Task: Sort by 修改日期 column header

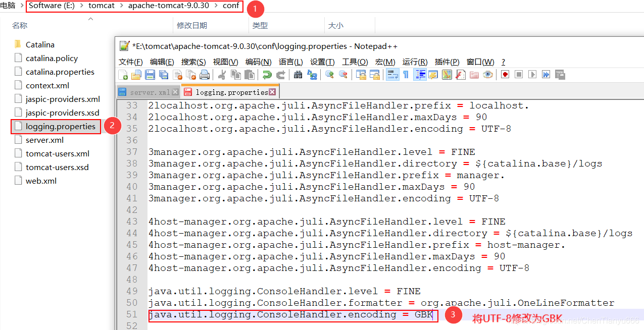Action: (x=192, y=25)
